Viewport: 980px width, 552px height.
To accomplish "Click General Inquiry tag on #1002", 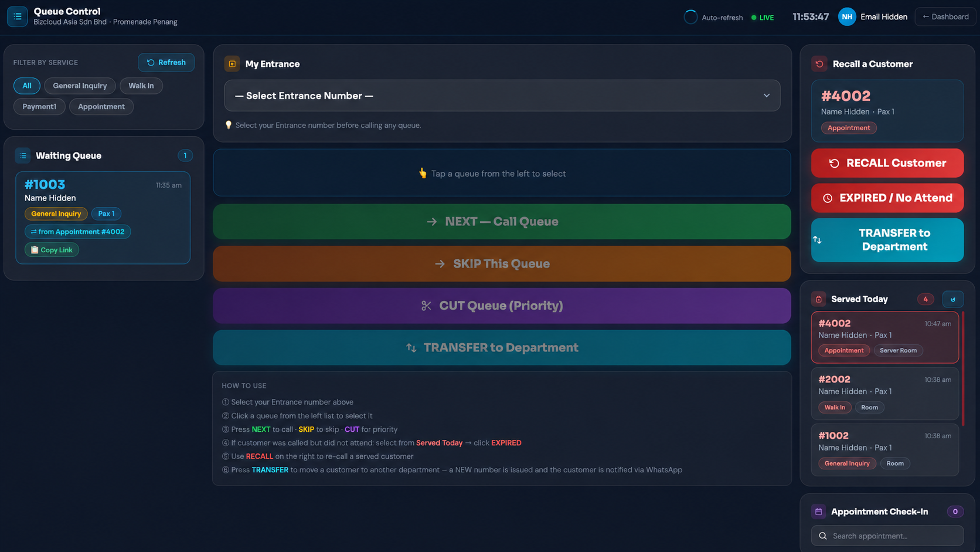I will 847,463.
